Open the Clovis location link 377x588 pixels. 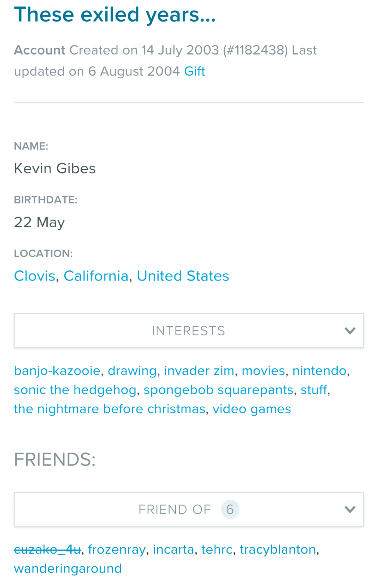coord(34,276)
